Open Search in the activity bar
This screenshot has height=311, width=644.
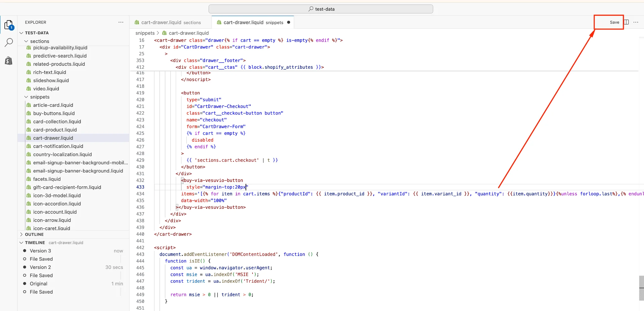9,42
